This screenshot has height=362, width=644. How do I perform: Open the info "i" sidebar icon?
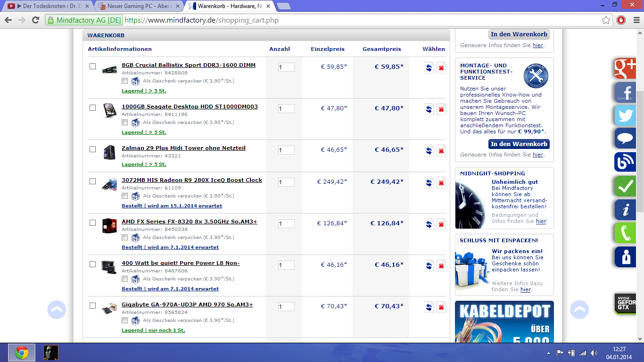tap(626, 210)
